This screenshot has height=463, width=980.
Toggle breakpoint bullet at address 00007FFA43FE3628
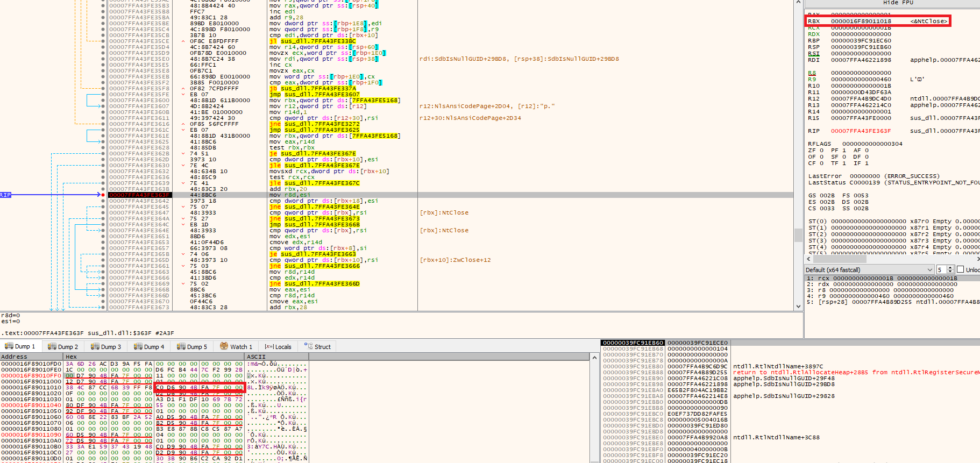pyautogui.click(x=103, y=147)
